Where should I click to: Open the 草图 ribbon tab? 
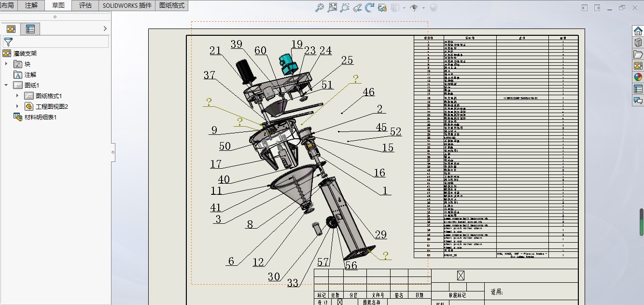pos(58,5)
